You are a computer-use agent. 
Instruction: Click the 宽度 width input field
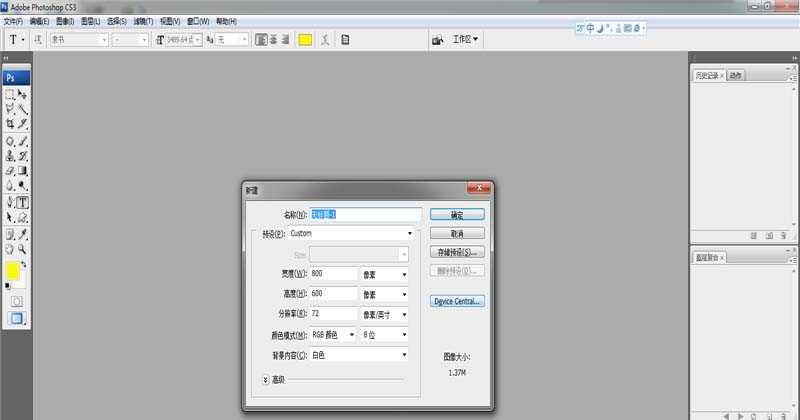pyautogui.click(x=333, y=274)
